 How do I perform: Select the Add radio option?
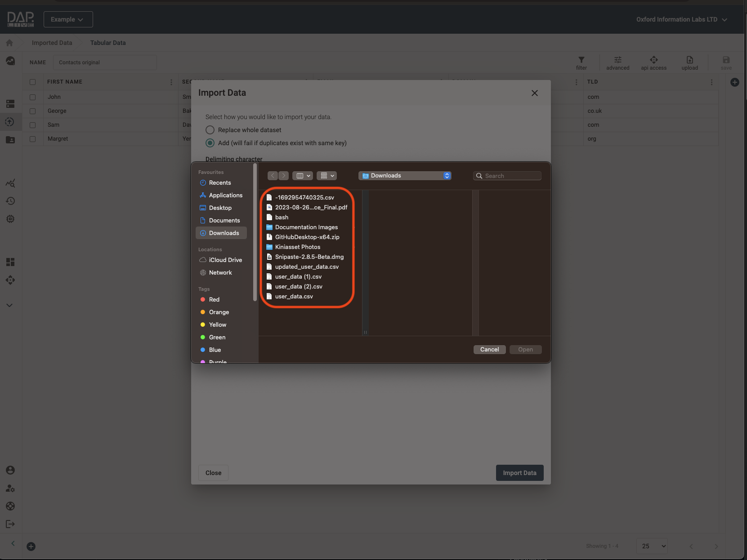click(210, 143)
